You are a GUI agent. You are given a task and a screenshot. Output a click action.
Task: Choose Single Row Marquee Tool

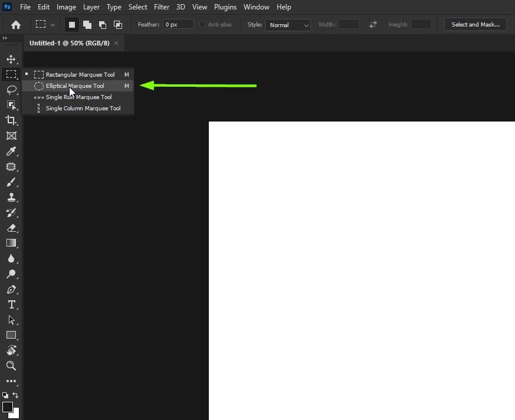78,97
